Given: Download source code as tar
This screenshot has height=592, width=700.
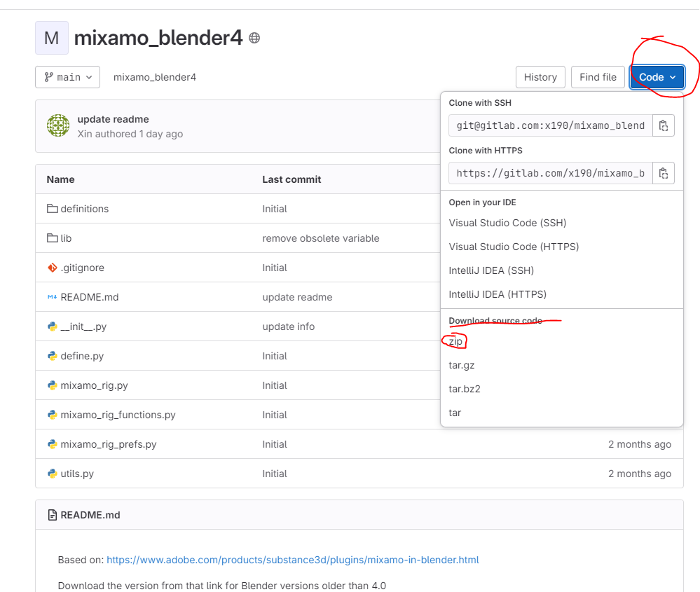Looking at the screenshot, I should [455, 413].
